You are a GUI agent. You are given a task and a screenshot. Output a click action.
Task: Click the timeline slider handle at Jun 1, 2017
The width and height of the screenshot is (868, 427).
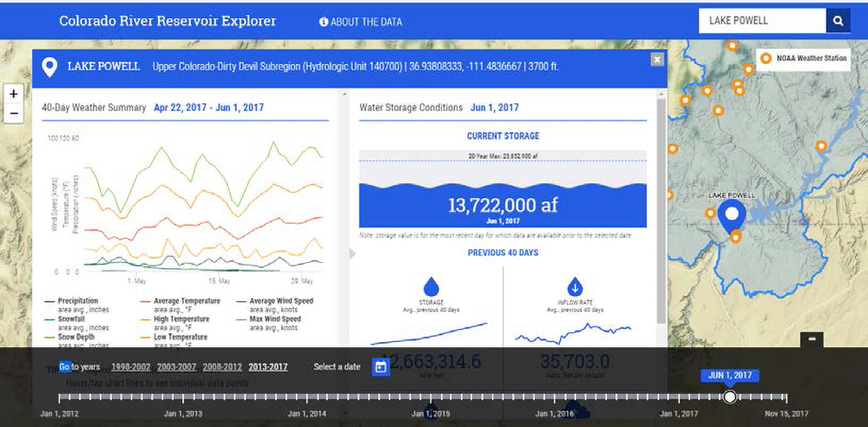click(x=730, y=397)
